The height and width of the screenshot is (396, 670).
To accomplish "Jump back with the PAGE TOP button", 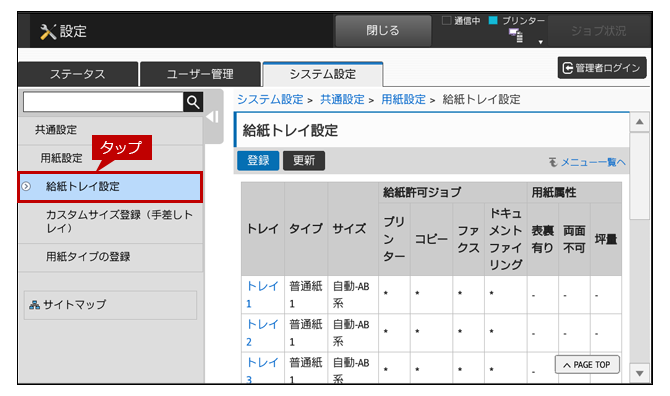I will (x=587, y=364).
